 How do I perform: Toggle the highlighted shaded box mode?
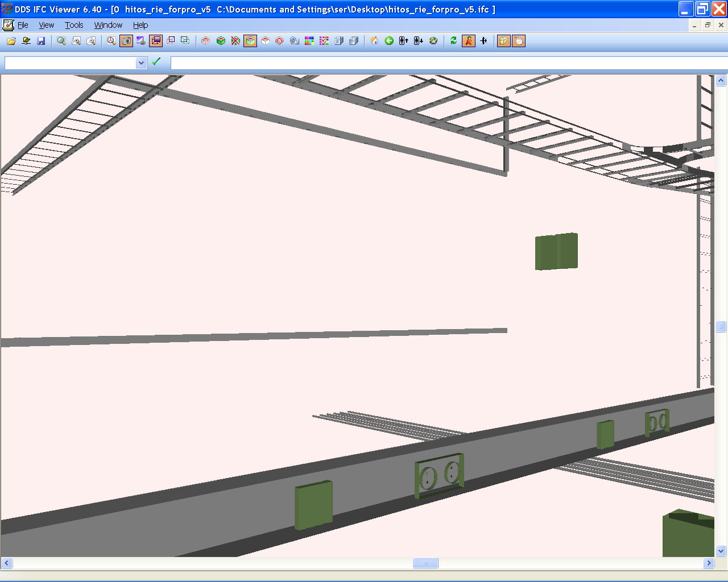156,41
